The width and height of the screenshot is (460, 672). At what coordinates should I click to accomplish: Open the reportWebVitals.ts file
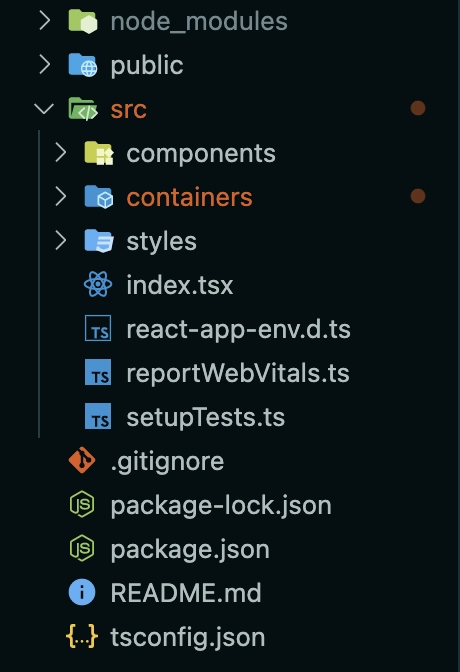click(x=238, y=372)
